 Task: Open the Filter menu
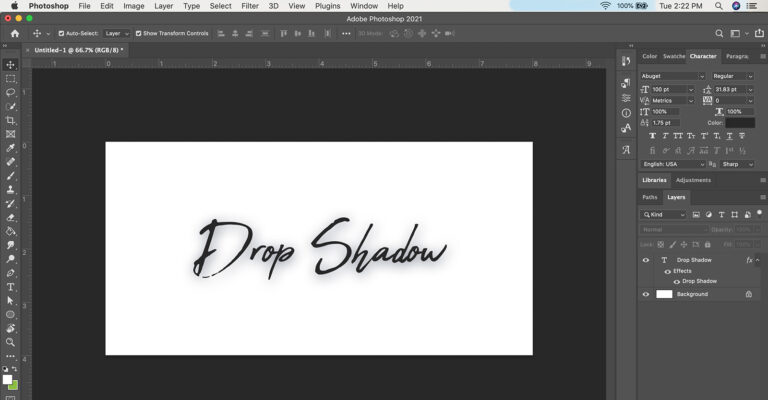point(250,6)
